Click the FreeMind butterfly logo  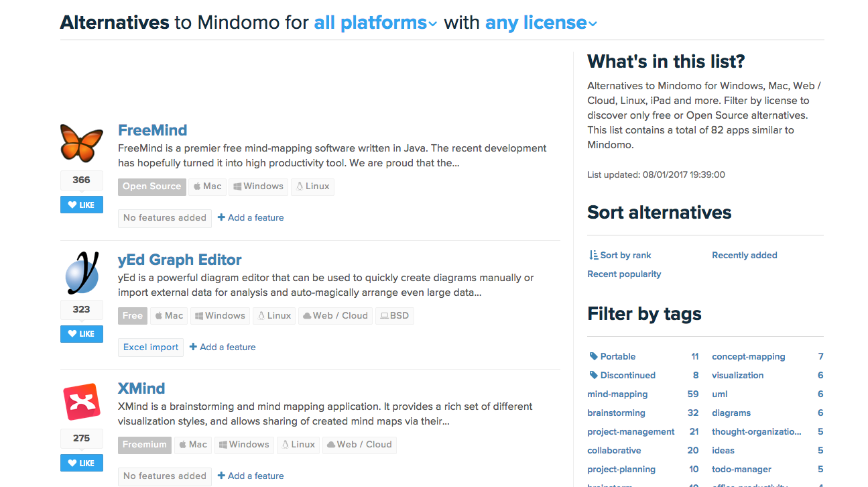(x=81, y=143)
